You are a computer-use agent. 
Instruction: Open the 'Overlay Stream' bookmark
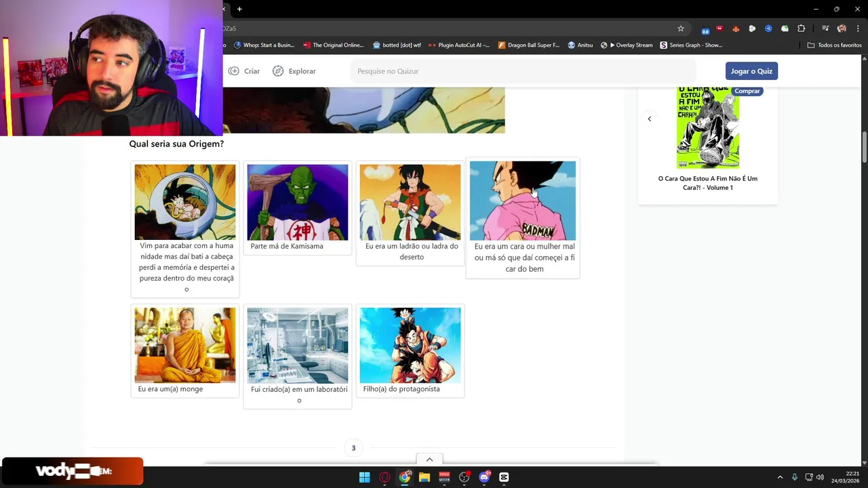(x=627, y=45)
